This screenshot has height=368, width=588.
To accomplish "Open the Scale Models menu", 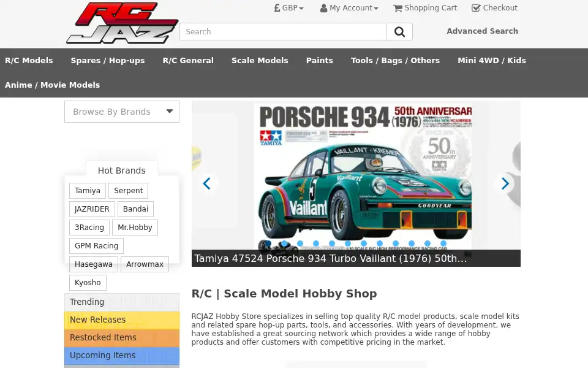I will (260, 61).
